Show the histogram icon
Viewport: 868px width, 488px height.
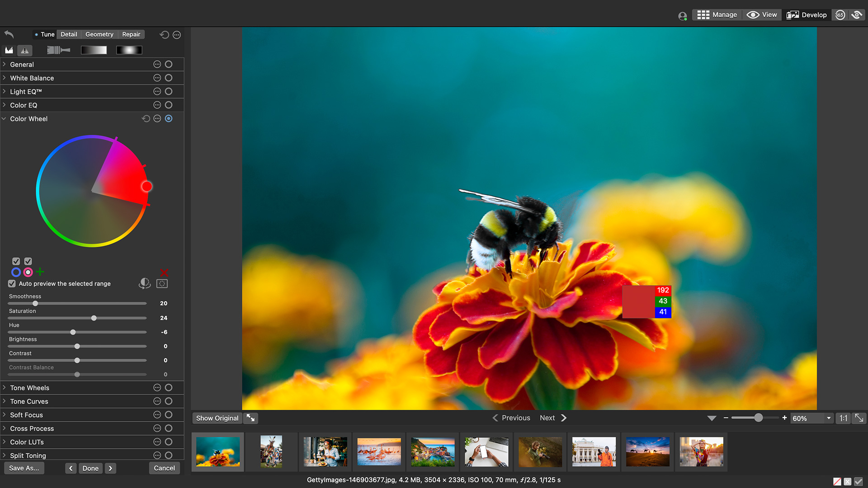(9, 50)
